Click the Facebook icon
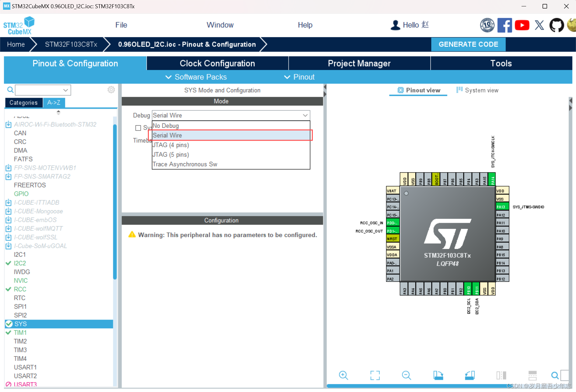Screen dimensions: 576x392 point(505,25)
